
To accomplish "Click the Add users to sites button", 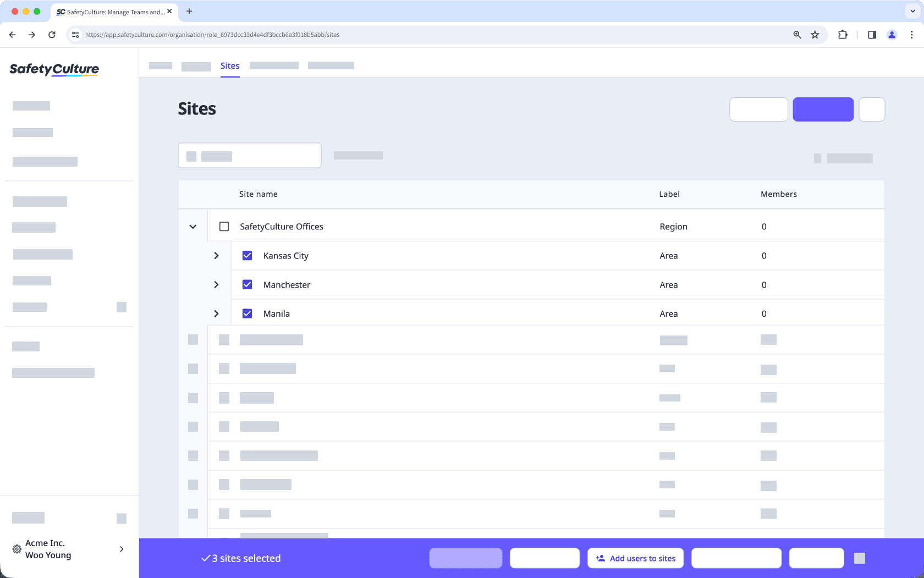I will [635, 558].
